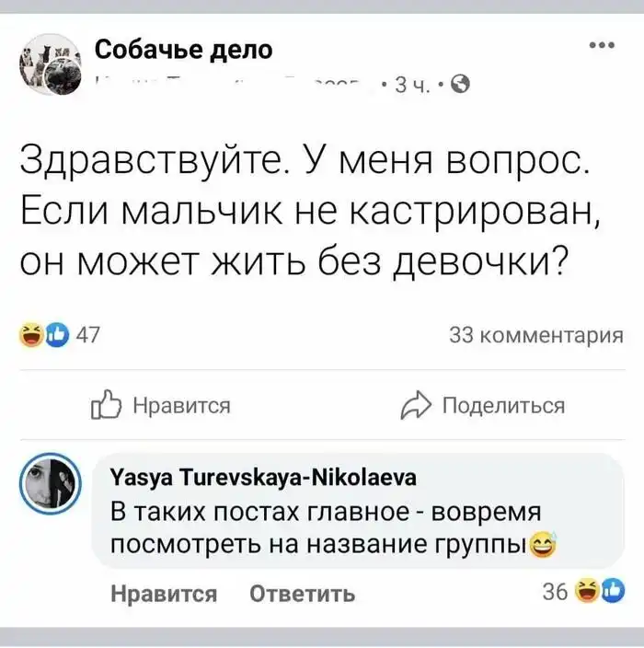644x648 pixels.
Task: Click the Поделиться text label
Action: 503,405
